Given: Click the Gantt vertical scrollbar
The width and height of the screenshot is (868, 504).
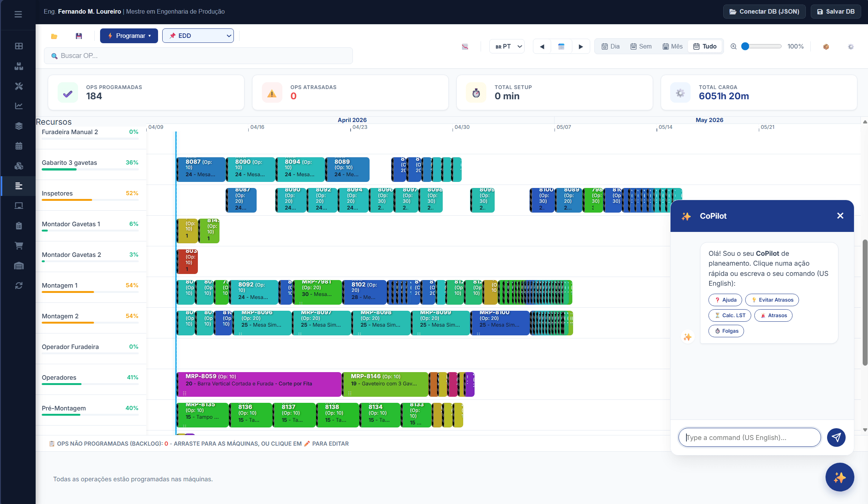Looking at the screenshot, I should pyautogui.click(x=865, y=302).
